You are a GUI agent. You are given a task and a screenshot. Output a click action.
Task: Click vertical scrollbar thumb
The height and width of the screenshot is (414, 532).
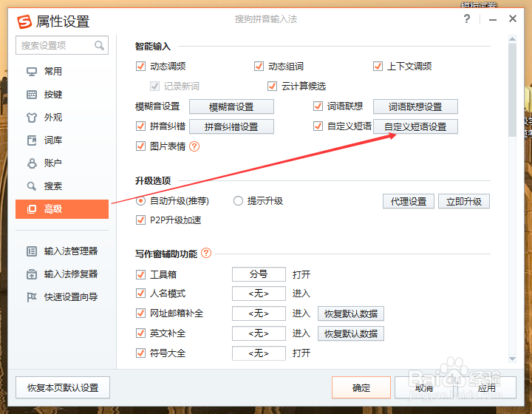pos(512,89)
